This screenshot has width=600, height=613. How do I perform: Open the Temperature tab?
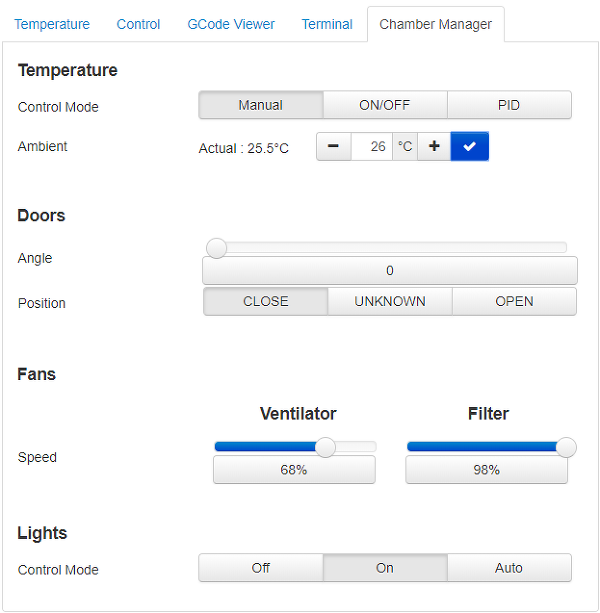tap(52, 24)
